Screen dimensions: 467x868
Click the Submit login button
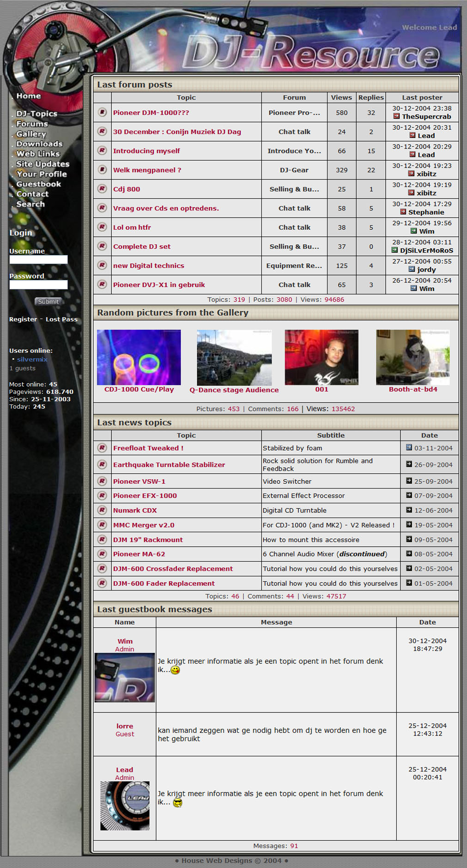49,301
